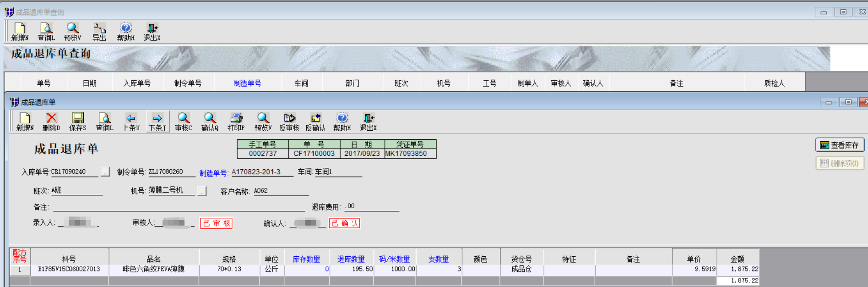Click 车间 input field 车间1
868x287 pixels.
(338, 172)
